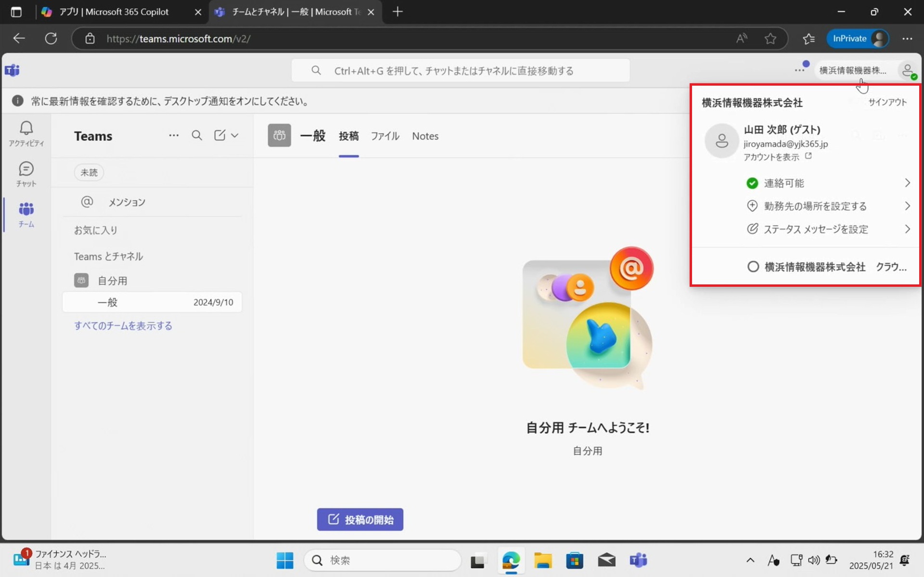Click the 投稿の開始 button

tap(360, 520)
